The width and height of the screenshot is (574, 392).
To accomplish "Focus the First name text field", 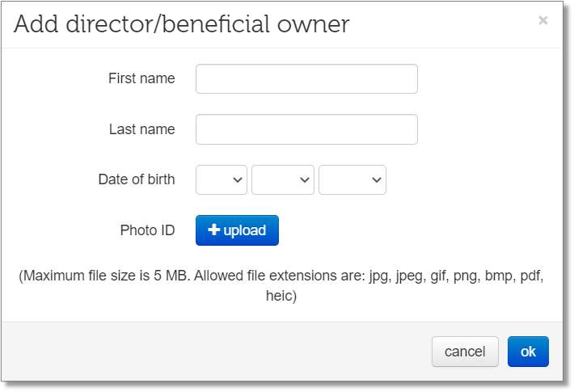I will click(x=306, y=78).
